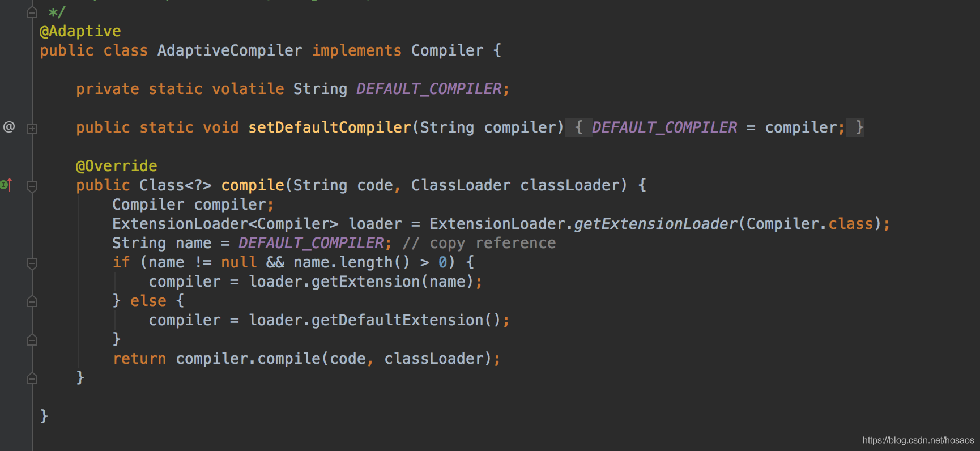980x451 pixels.
Task: Click the @ gutter marker beside setDefaultCompiler
Action: [x=9, y=127]
